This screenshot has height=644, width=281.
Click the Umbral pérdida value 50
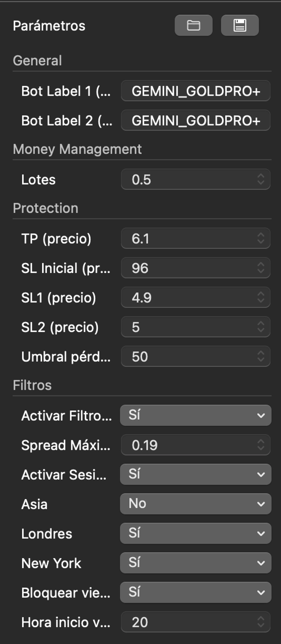click(x=187, y=356)
